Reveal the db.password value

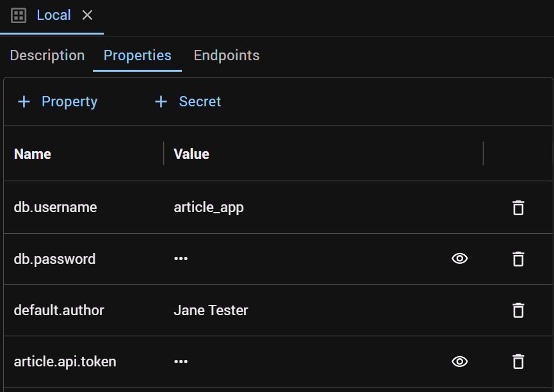pyautogui.click(x=460, y=259)
